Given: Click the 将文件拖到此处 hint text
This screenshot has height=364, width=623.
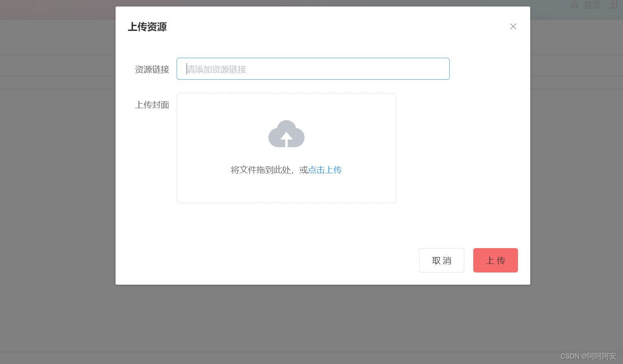Looking at the screenshot, I should (x=261, y=170).
